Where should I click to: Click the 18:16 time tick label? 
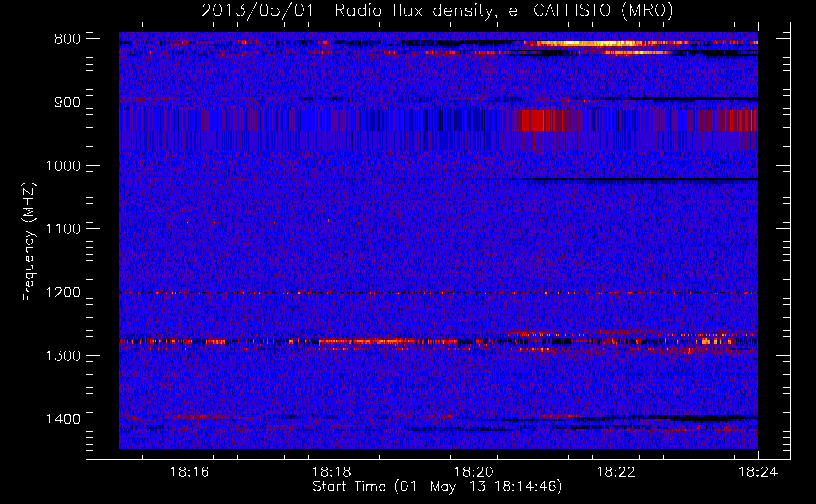[x=190, y=472]
